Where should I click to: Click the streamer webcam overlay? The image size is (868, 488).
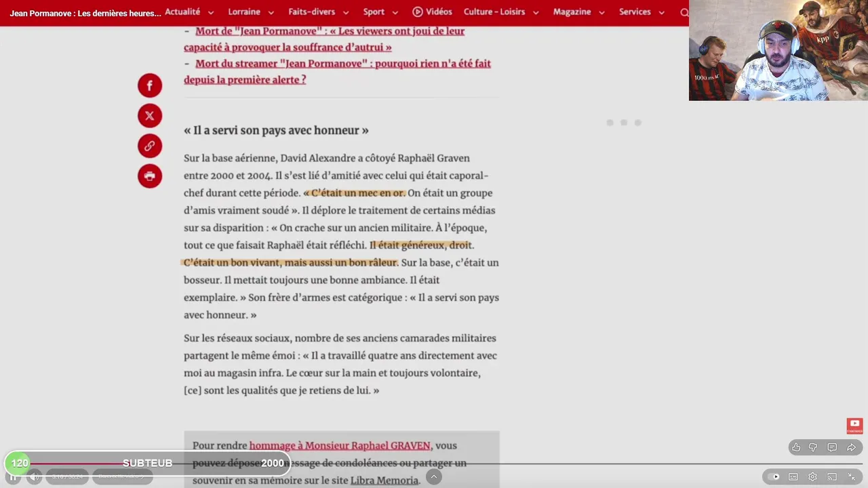click(778, 50)
